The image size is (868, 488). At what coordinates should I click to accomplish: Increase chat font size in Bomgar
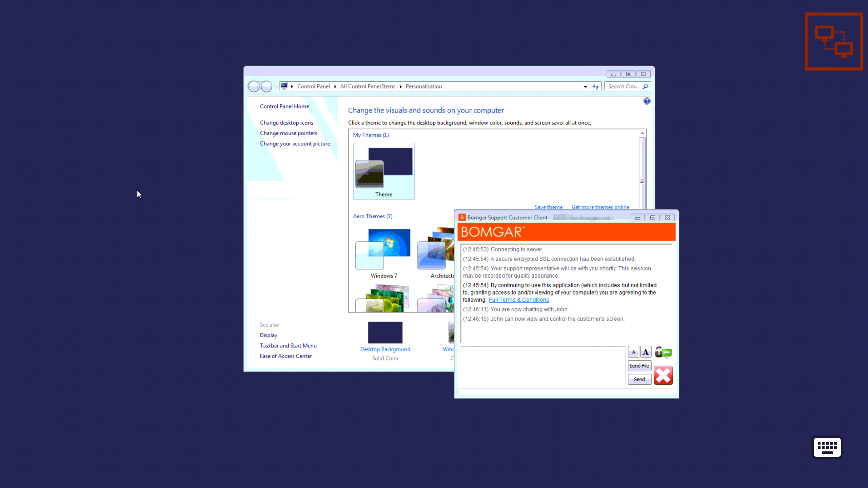pyautogui.click(x=646, y=352)
